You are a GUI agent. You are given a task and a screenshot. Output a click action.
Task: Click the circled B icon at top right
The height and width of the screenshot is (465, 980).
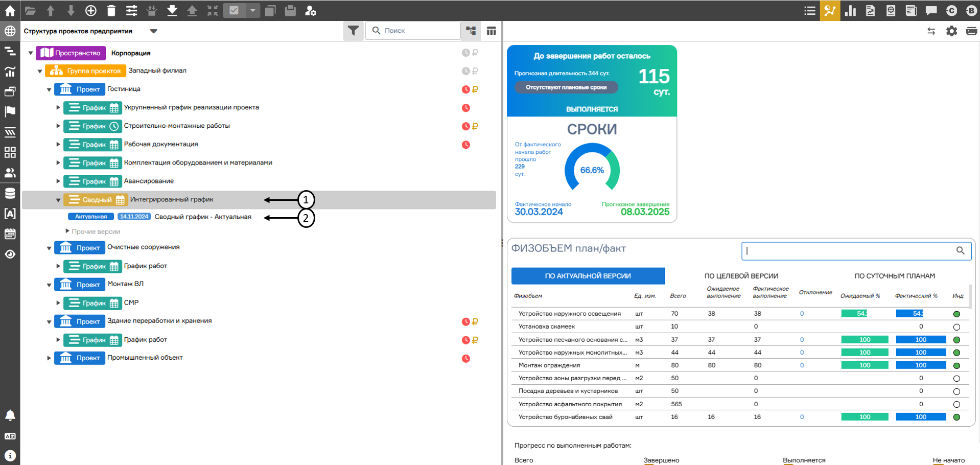tap(971, 10)
